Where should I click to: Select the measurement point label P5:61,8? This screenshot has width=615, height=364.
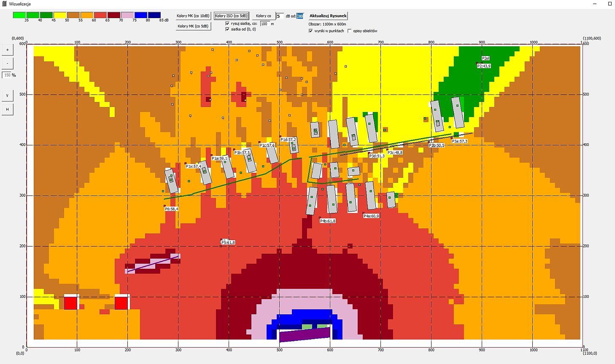click(x=228, y=242)
